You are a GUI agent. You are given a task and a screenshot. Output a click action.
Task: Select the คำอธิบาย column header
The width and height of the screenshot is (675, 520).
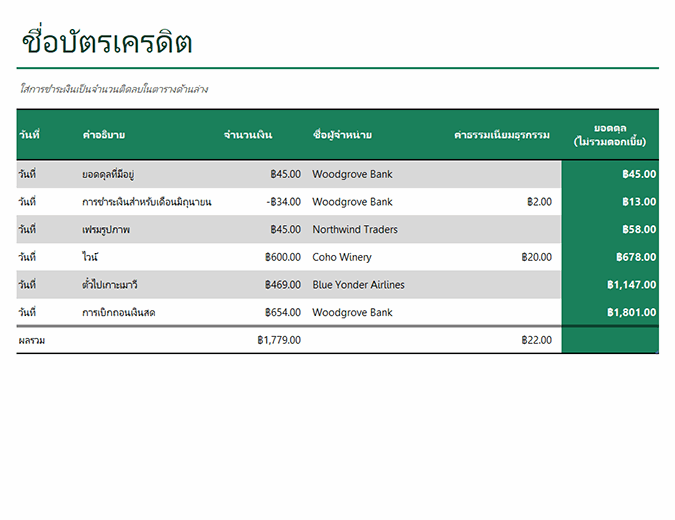click(x=103, y=135)
